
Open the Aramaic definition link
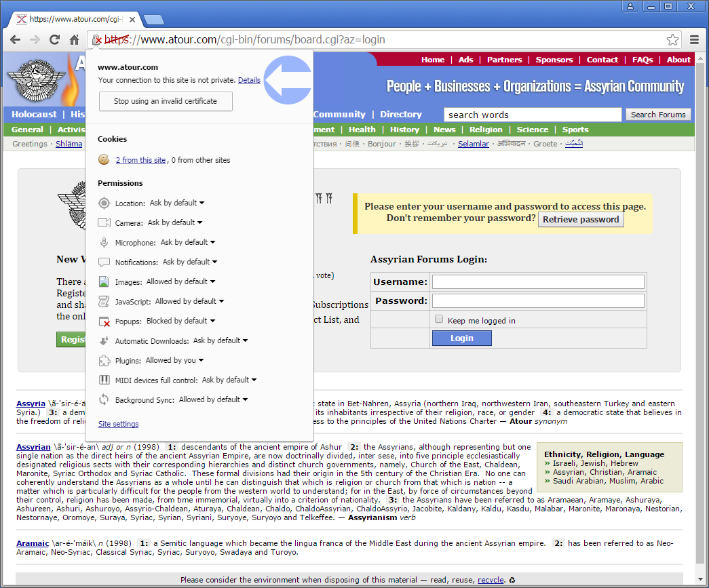(33, 543)
